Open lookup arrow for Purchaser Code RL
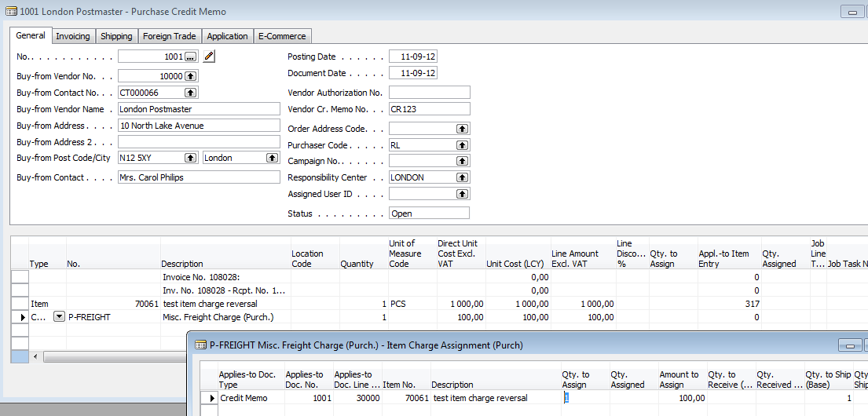Image resolution: width=868 pixels, height=416 pixels. click(462, 145)
